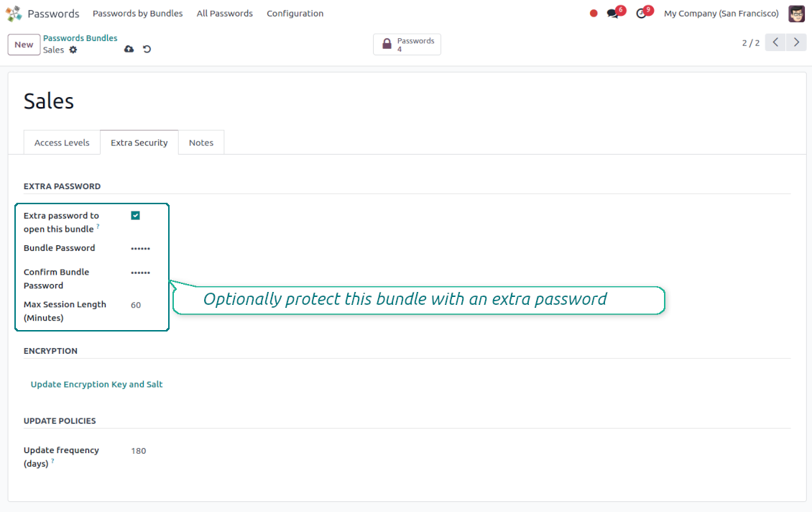Open My Company (San Francisco) switcher
Screen dimensions: 812x512
(x=721, y=14)
